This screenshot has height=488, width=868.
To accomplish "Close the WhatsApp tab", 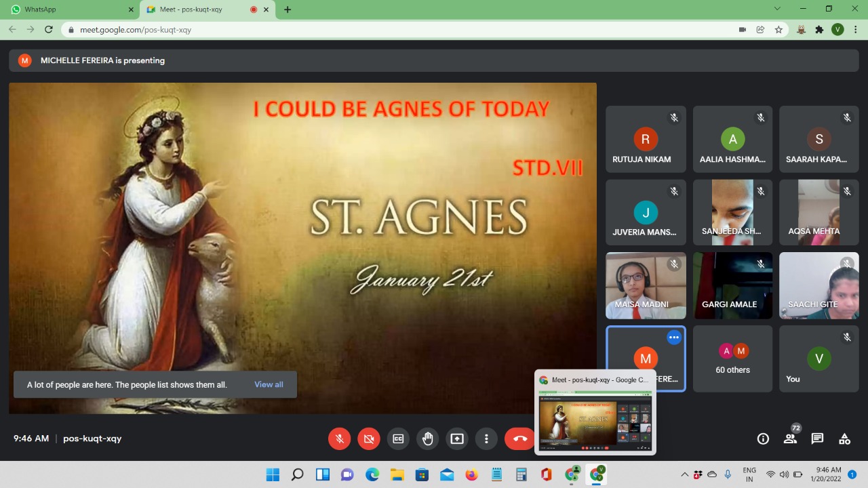I will pyautogui.click(x=131, y=9).
